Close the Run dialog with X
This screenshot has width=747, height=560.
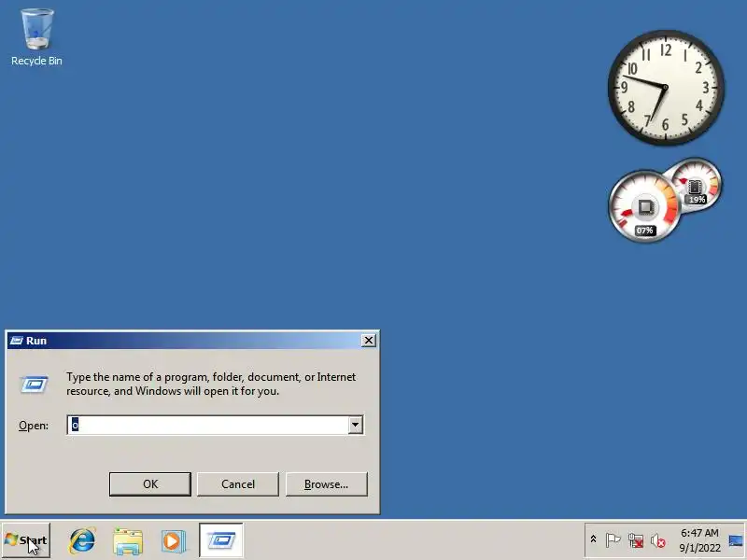click(368, 340)
